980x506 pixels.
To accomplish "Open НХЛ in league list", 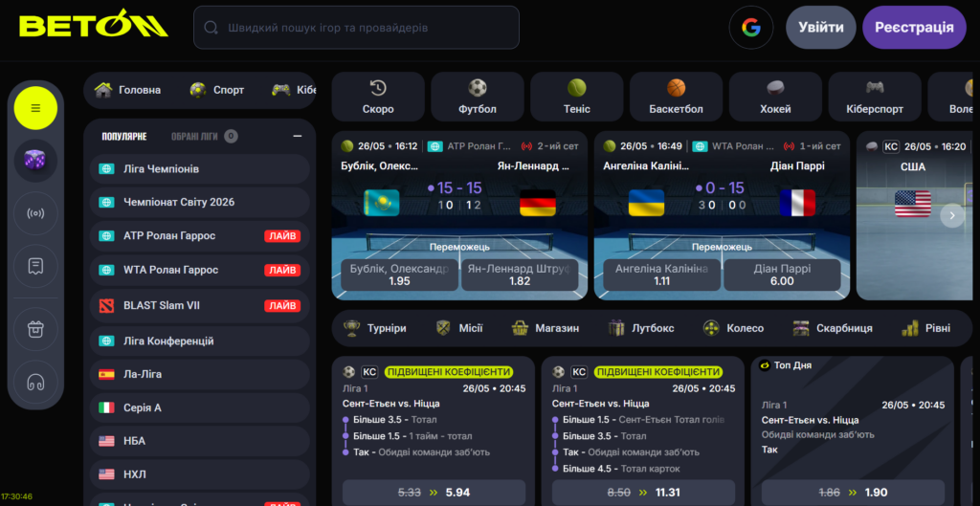I will [x=200, y=474].
